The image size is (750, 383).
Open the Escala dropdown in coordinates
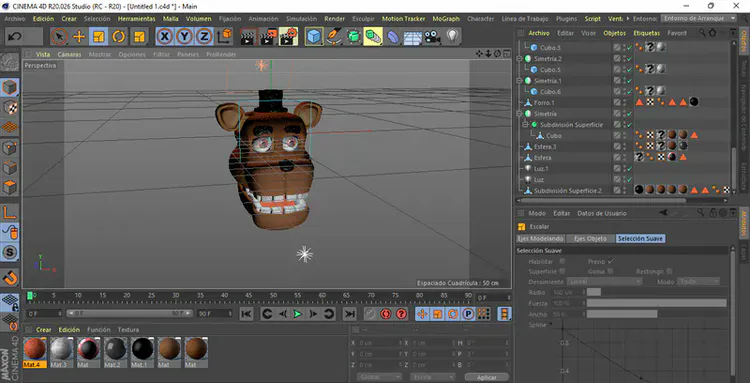click(x=432, y=377)
